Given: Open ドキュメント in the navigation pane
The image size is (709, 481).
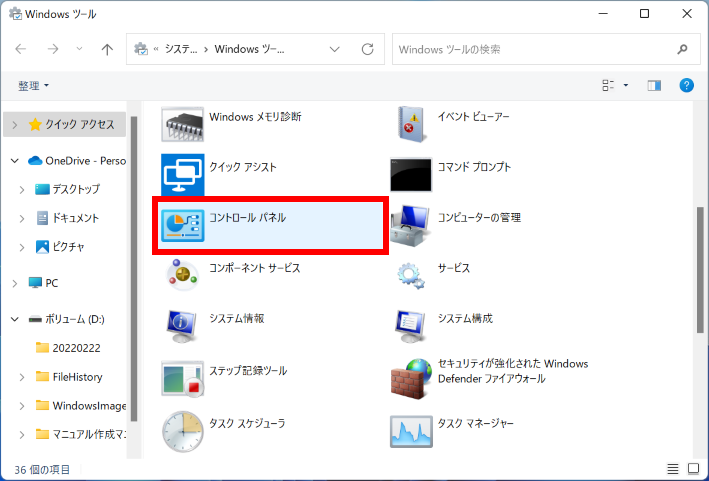Looking at the screenshot, I should pyautogui.click(x=67, y=218).
